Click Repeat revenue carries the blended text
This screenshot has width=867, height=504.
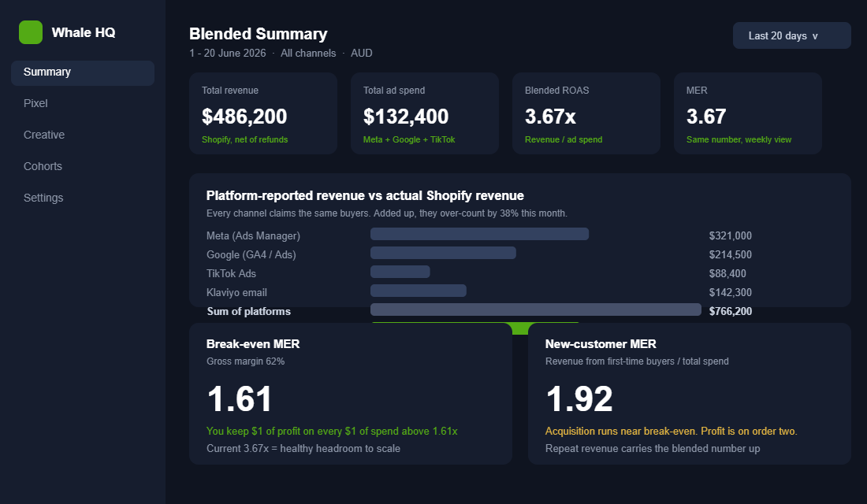point(653,449)
